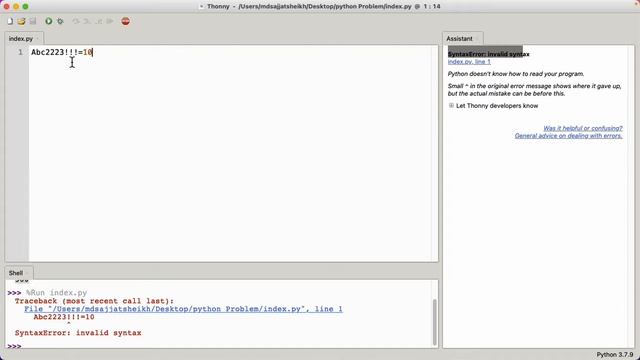Close the index.py editor tab

[x=38, y=39]
